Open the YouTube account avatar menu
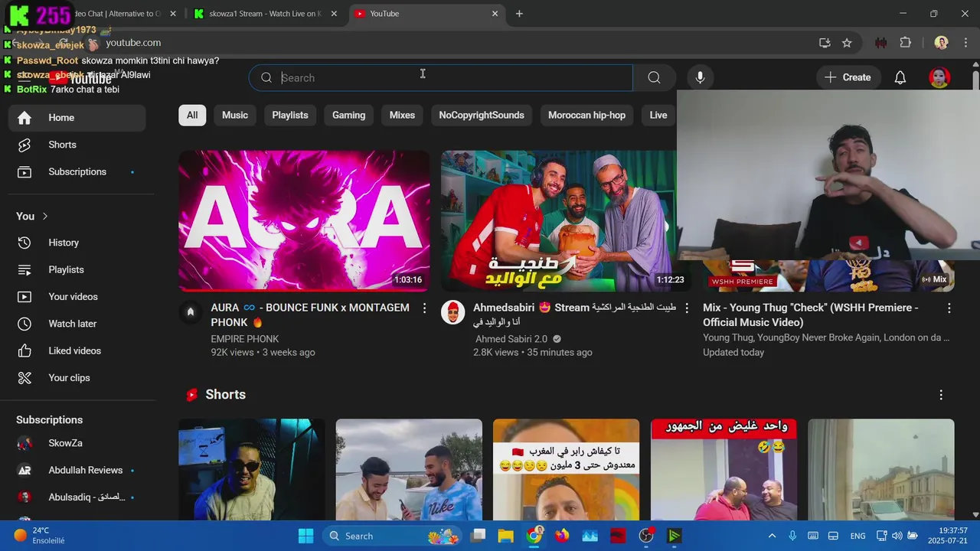This screenshot has width=980, height=551. tap(939, 77)
